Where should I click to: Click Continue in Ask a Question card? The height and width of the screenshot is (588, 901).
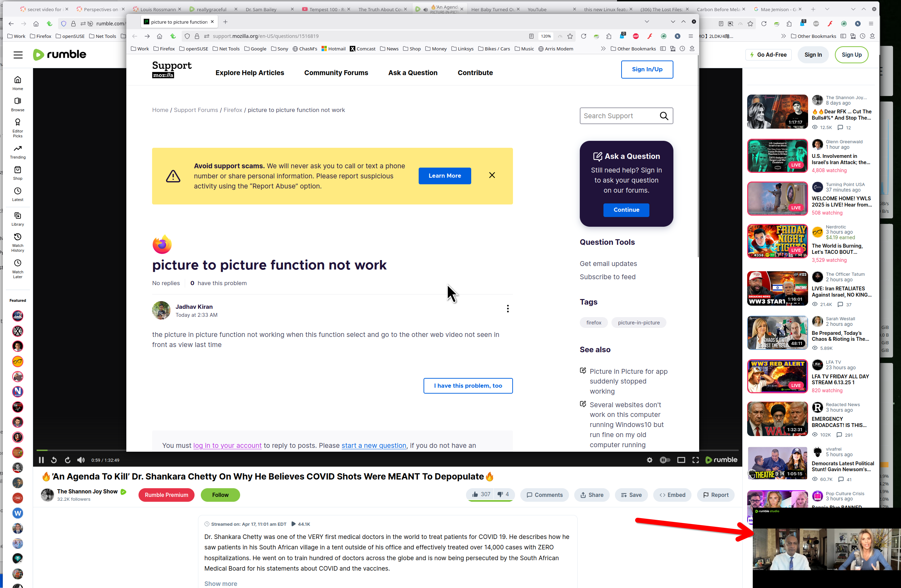pos(626,210)
